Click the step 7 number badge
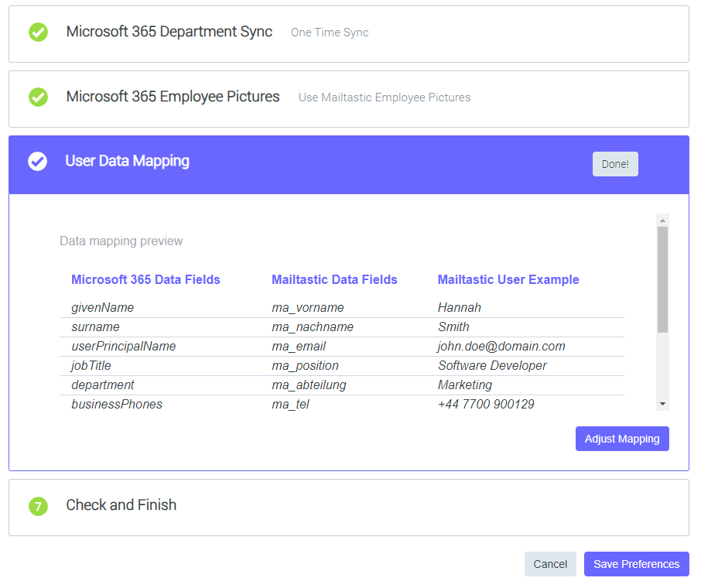 click(38, 506)
